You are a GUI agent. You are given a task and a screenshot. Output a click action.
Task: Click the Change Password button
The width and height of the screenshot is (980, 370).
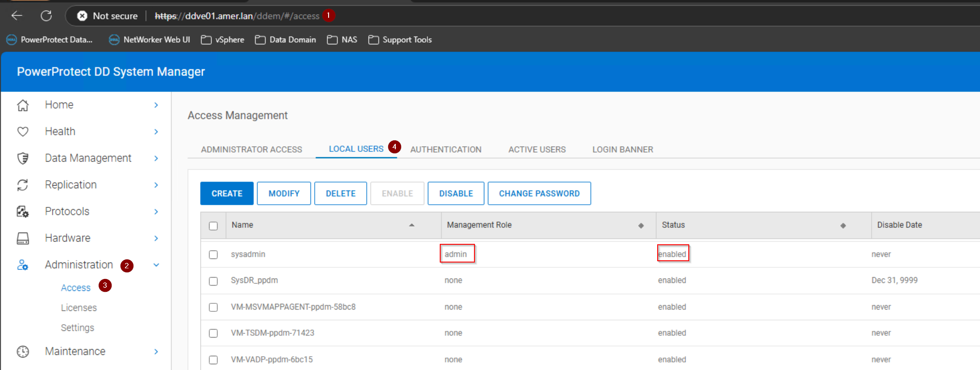click(539, 193)
